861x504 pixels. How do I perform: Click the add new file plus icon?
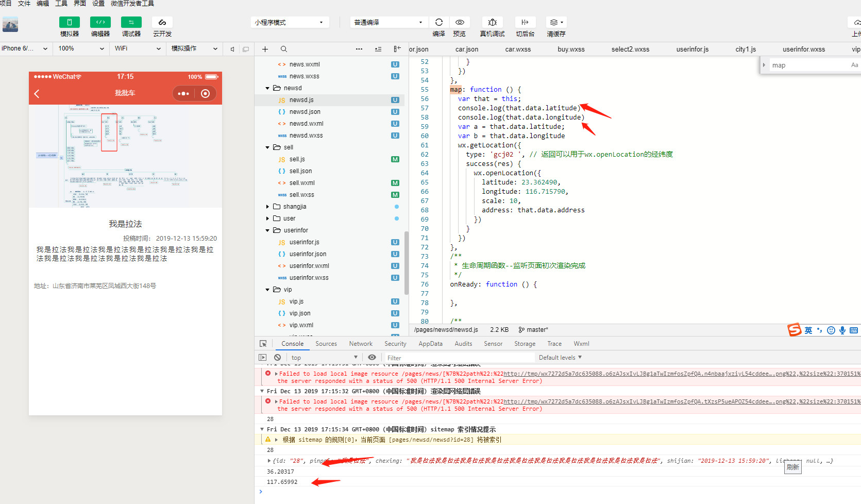click(265, 49)
